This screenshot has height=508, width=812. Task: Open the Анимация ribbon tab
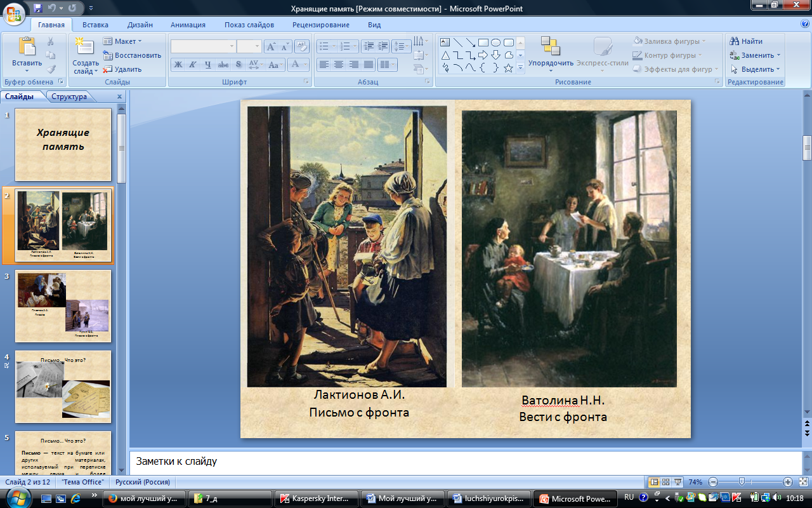click(x=188, y=25)
